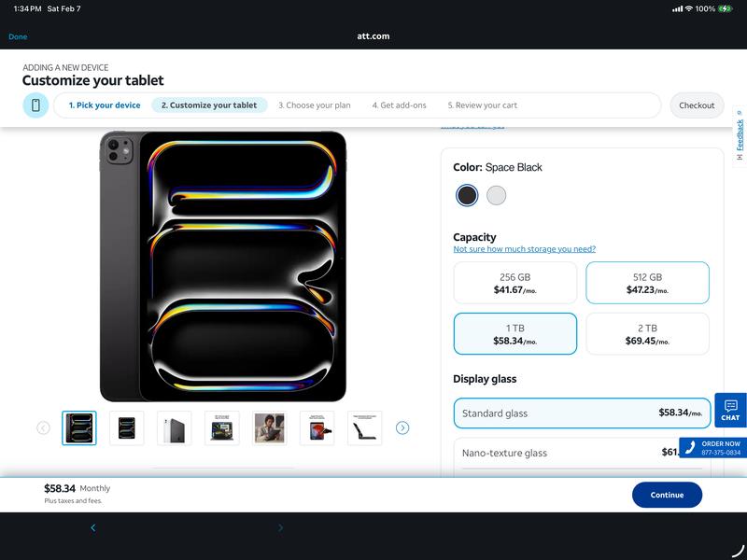Click the Continue button
Viewport: 747px width, 560px height.
[x=667, y=495]
